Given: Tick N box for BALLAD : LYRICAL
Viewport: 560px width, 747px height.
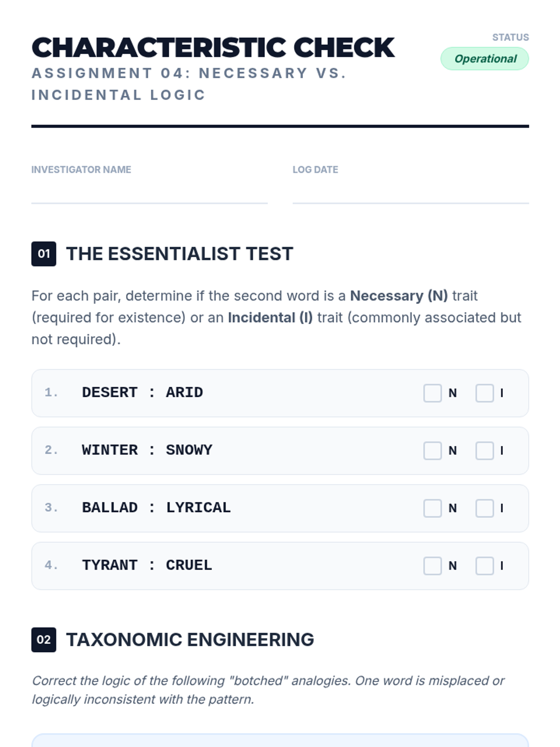Looking at the screenshot, I should point(432,508).
